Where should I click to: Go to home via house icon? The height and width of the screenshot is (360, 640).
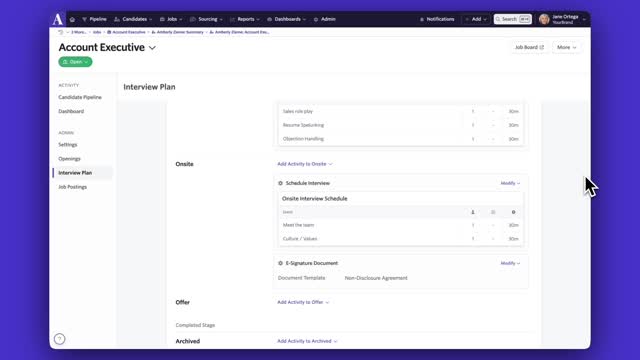(x=72, y=19)
